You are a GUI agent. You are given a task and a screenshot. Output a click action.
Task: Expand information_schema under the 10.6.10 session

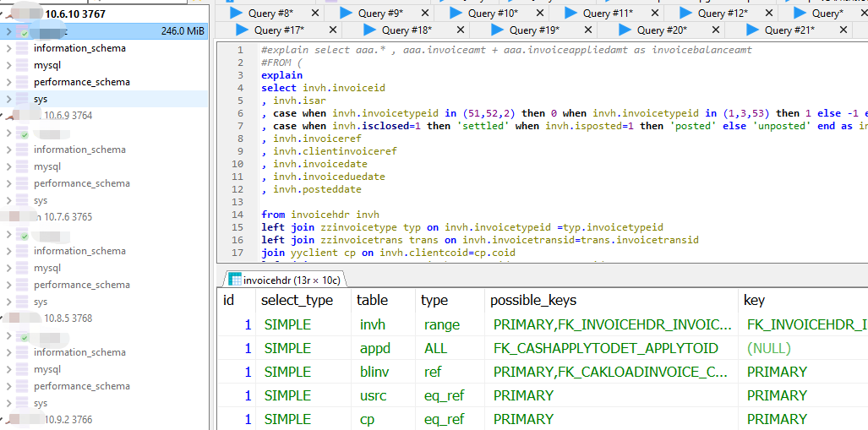8,48
